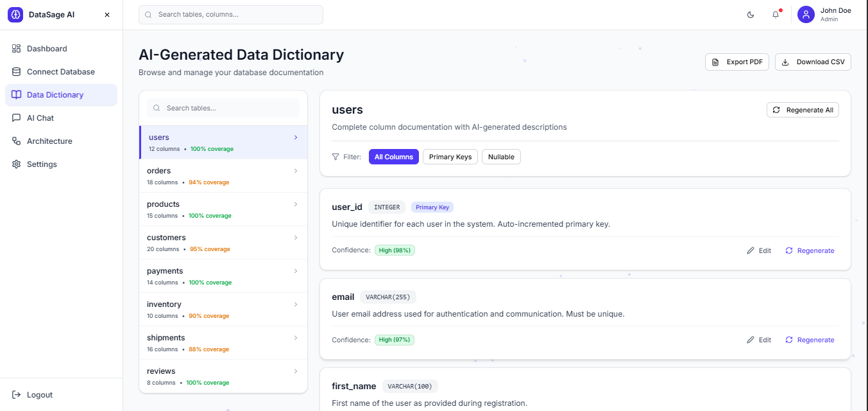868x411 pixels.
Task: Select the reviews table name
Action: tap(161, 371)
